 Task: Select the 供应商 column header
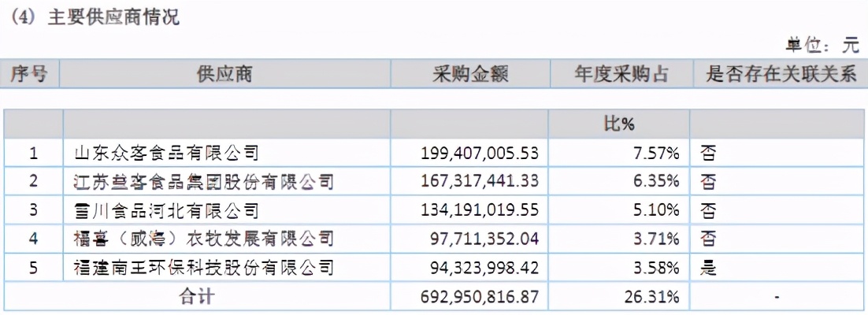(x=224, y=73)
